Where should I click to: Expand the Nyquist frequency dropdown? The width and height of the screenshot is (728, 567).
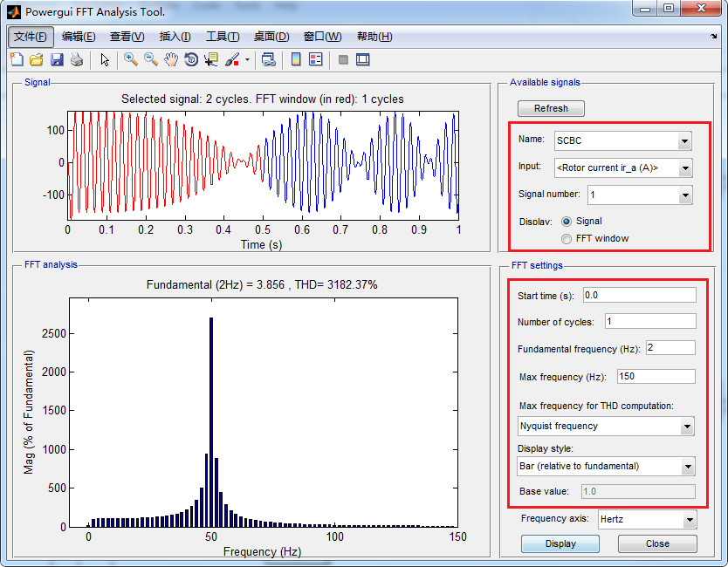point(687,427)
